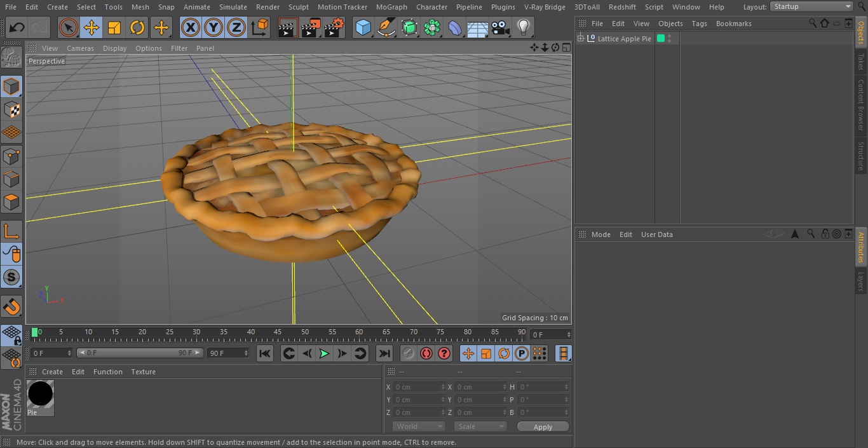The width and height of the screenshot is (868, 448).
Task: Go to end of animation
Action: tap(384, 353)
